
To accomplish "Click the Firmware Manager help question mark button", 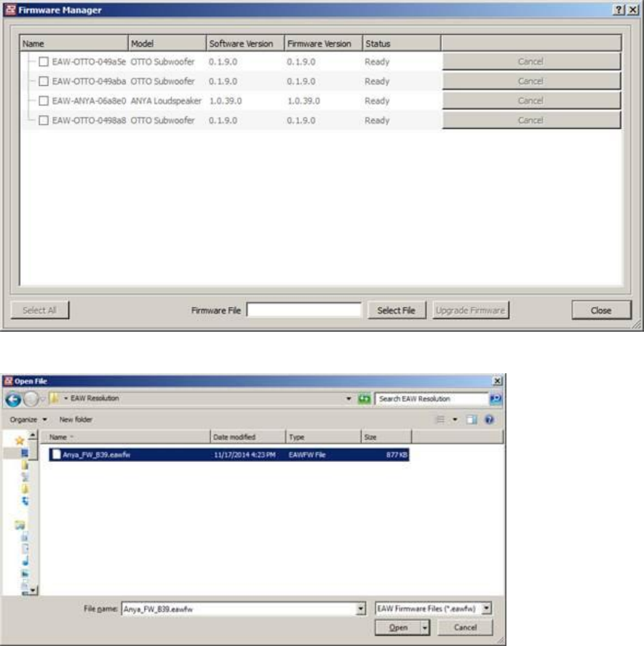I will click(x=618, y=10).
